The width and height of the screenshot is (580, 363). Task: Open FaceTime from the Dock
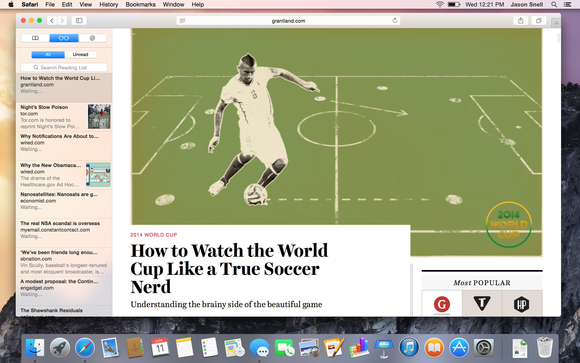tap(284, 348)
